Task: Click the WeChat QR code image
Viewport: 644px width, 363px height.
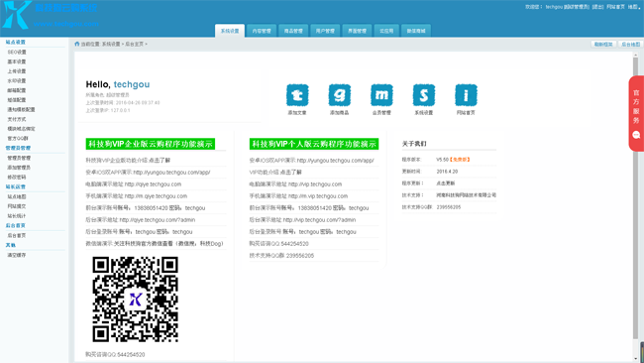Action: (135, 300)
